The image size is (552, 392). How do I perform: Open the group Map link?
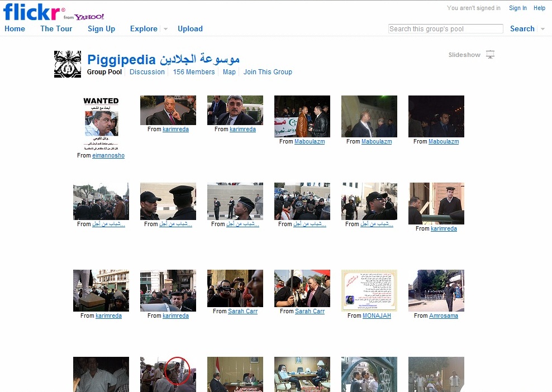tap(229, 72)
